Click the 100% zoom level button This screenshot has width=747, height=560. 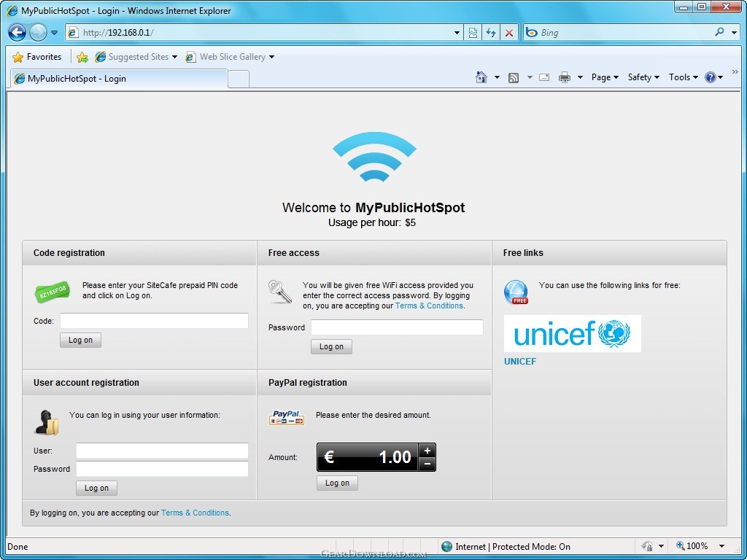(692, 546)
